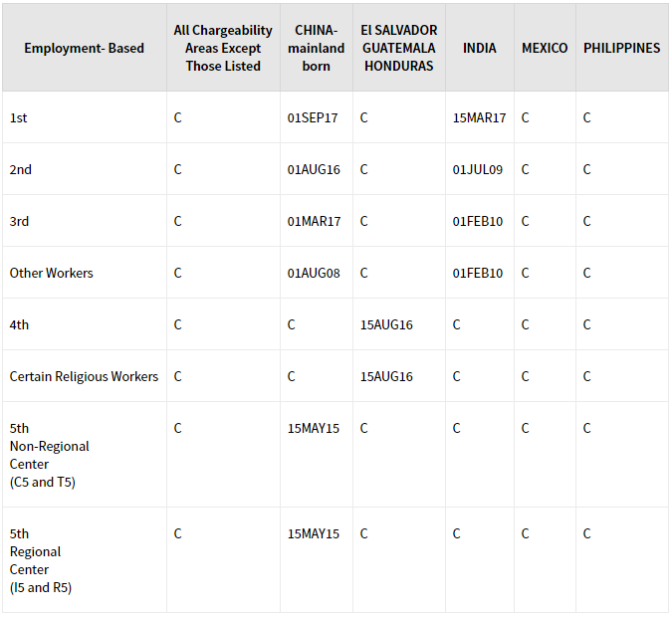This screenshot has height=617, width=672.
Task: Select the '3rd' row label
Action: click(19, 222)
